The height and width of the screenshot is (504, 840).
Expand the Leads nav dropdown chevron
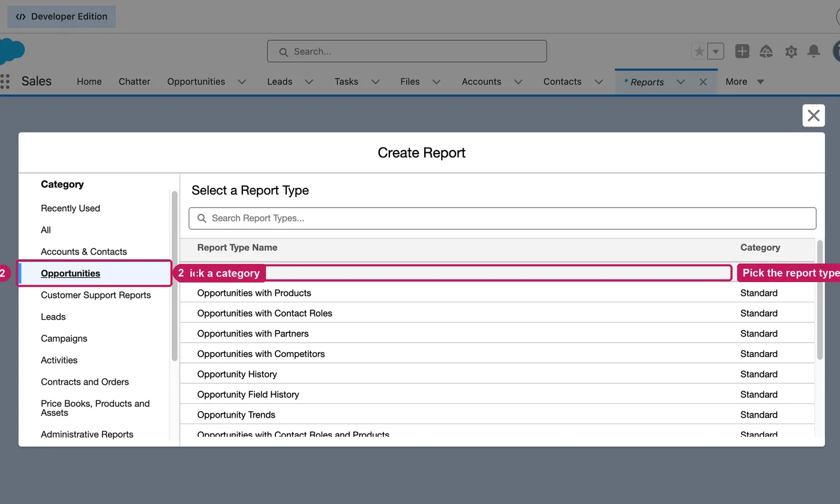309,82
